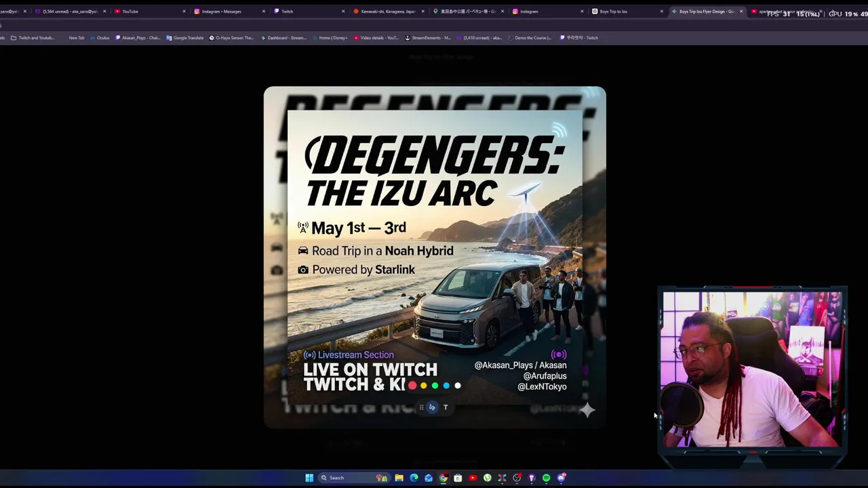
Task: Open the StreamElements bookmark
Action: [428, 38]
